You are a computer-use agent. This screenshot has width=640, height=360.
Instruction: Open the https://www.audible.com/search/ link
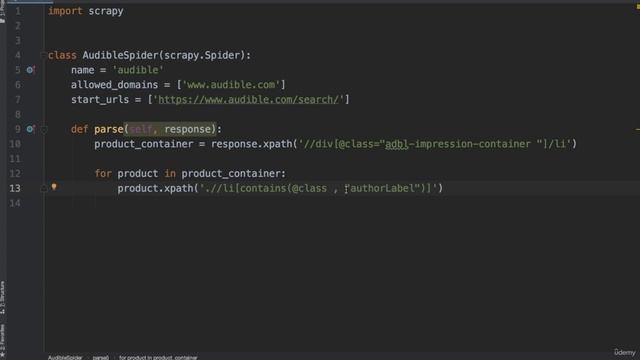coord(248,100)
